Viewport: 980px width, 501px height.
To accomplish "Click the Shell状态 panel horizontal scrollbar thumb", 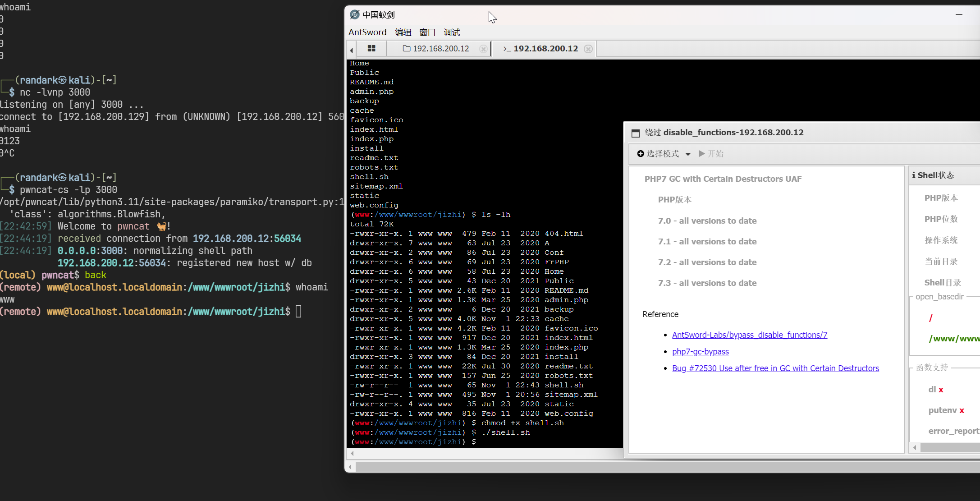I will click(950, 448).
